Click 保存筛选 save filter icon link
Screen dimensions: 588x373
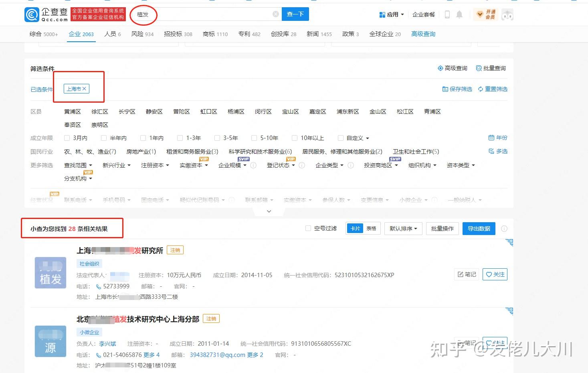pos(457,89)
